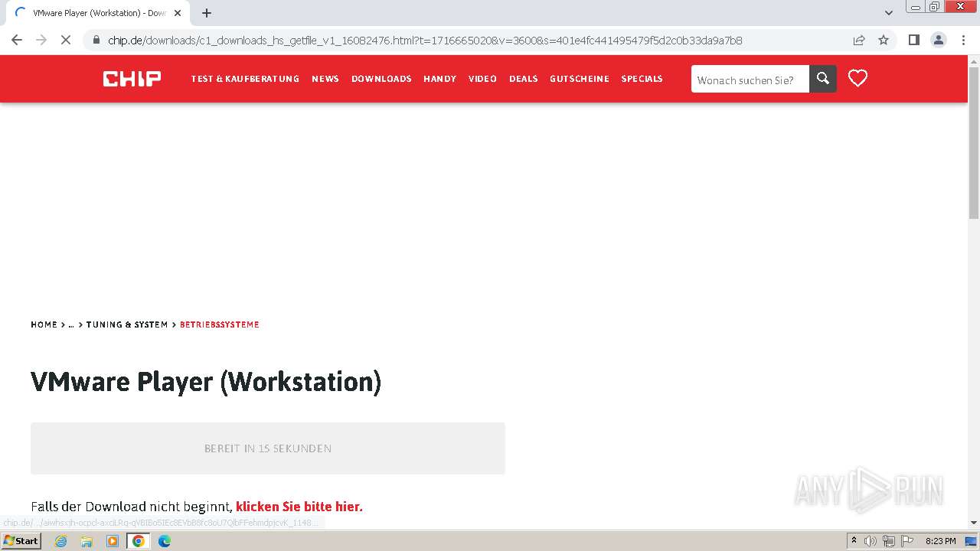Click the padlock site info icon

(96, 40)
